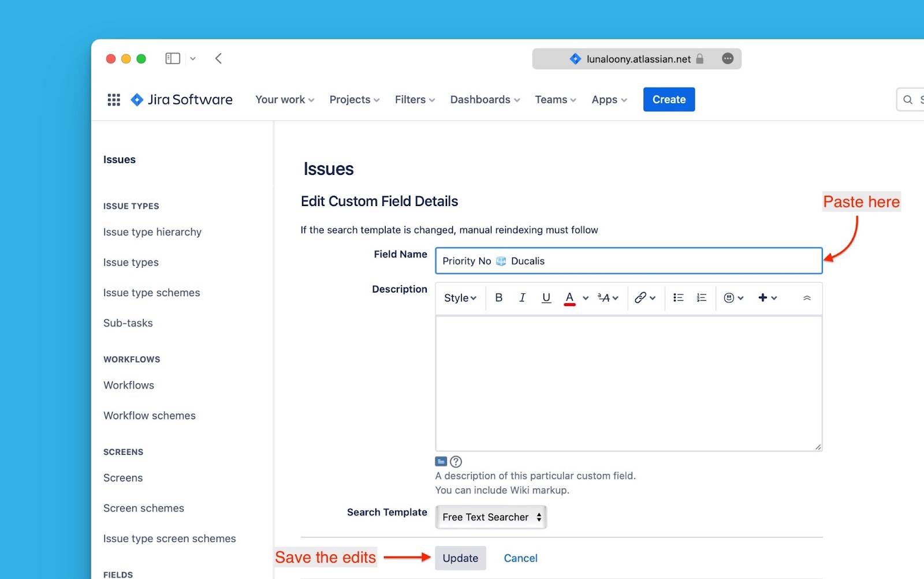This screenshot has width=924, height=579.
Task: Open the emoji picker dropdown
Action: pyautogui.click(x=733, y=298)
